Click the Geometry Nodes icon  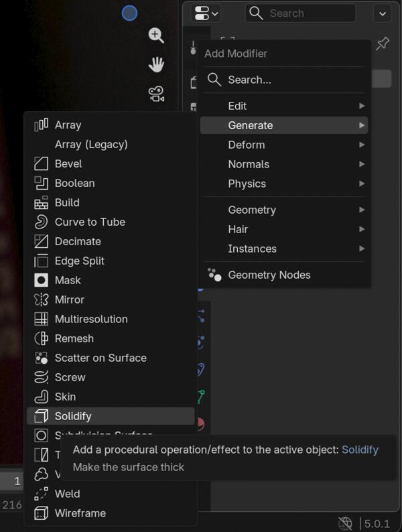[x=214, y=275]
